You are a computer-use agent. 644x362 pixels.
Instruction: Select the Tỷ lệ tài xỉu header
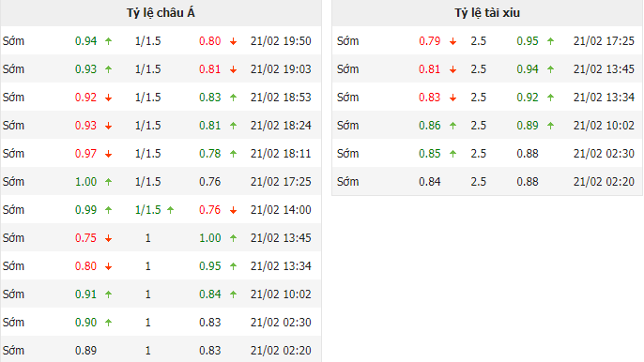click(x=487, y=13)
